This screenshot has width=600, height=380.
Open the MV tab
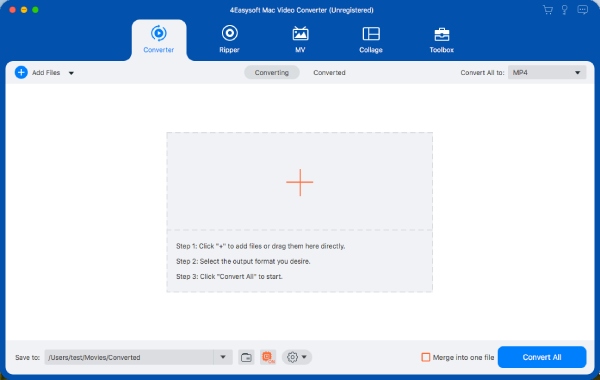pos(300,40)
